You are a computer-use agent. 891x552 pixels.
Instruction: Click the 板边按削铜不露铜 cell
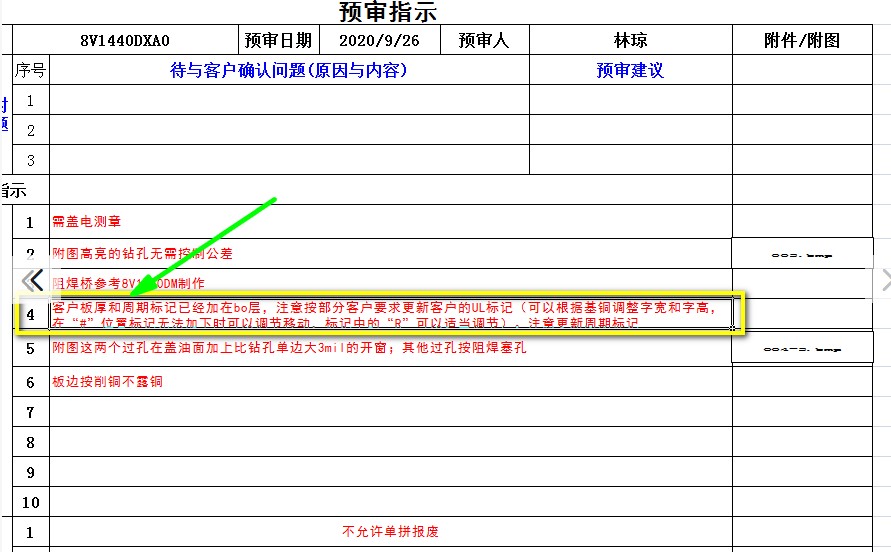tap(391, 381)
